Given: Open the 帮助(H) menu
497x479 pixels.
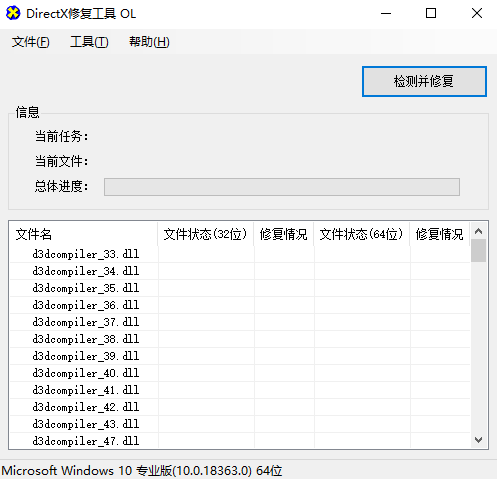Looking at the screenshot, I should click(x=149, y=42).
